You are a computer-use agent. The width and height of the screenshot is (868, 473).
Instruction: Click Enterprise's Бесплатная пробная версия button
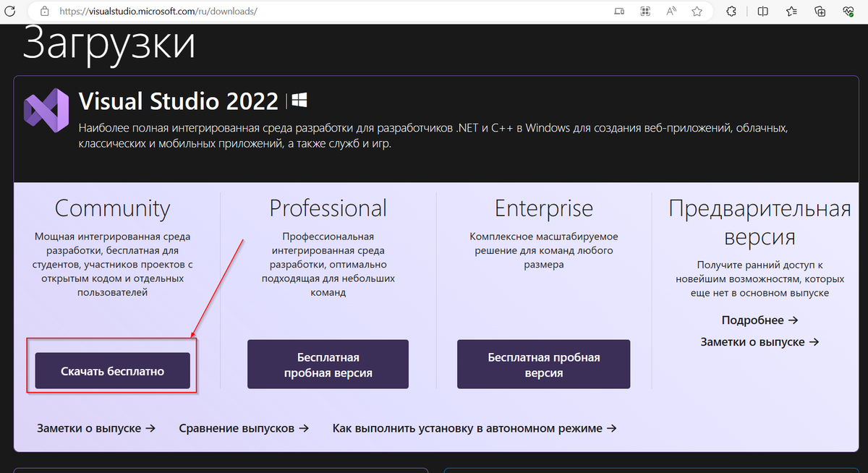point(544,365)
